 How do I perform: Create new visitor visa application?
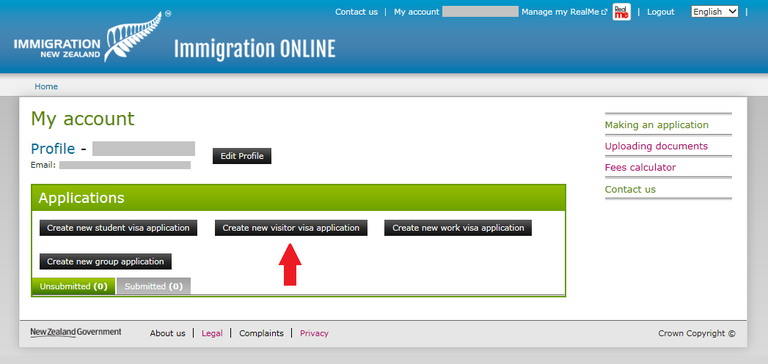click(x=291, y=228)
